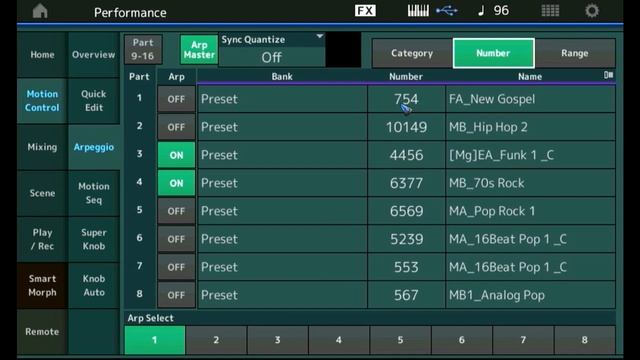
Task: Open the USB connection icon
Action: point(447,11)
